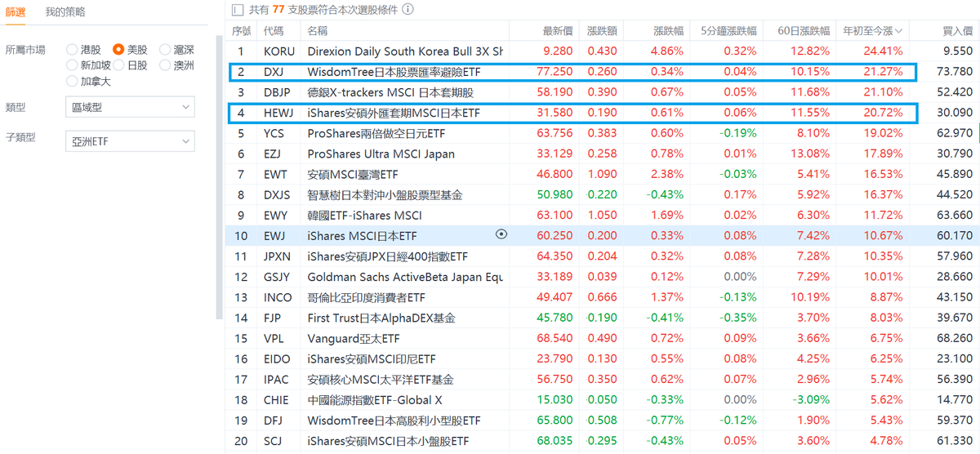This screenshot has width=980, height=454.
Task: Select the 日股 market radio button
Action: click(x=118, y=65)
